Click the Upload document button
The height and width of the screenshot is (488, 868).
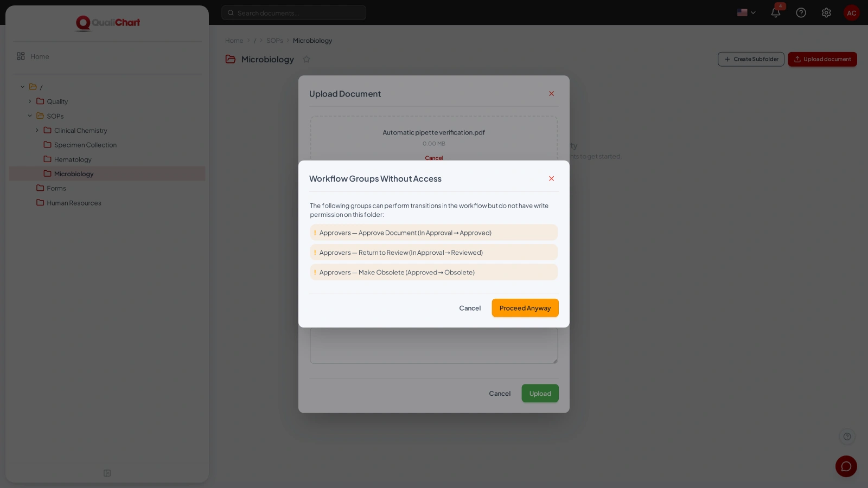pos(822,59)
